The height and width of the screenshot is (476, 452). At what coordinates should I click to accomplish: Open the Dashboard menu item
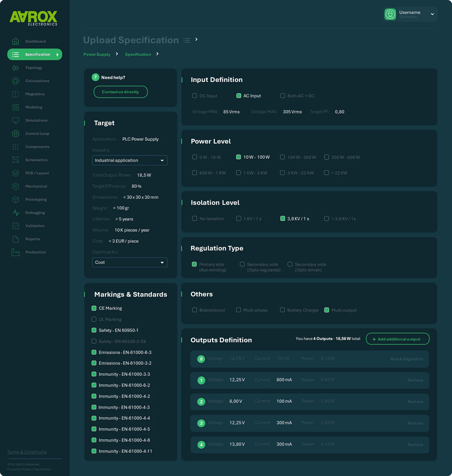35,41
